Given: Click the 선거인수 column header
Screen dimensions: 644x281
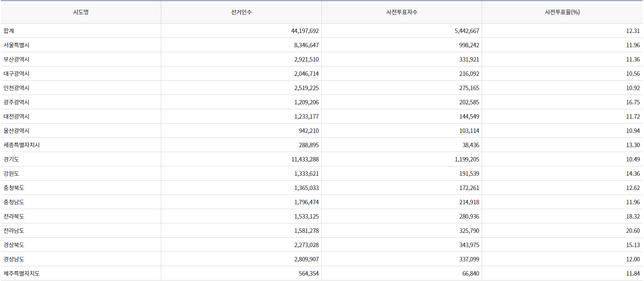Looking at the screenshot, I should pyautogui.click(x=241, y=12).
